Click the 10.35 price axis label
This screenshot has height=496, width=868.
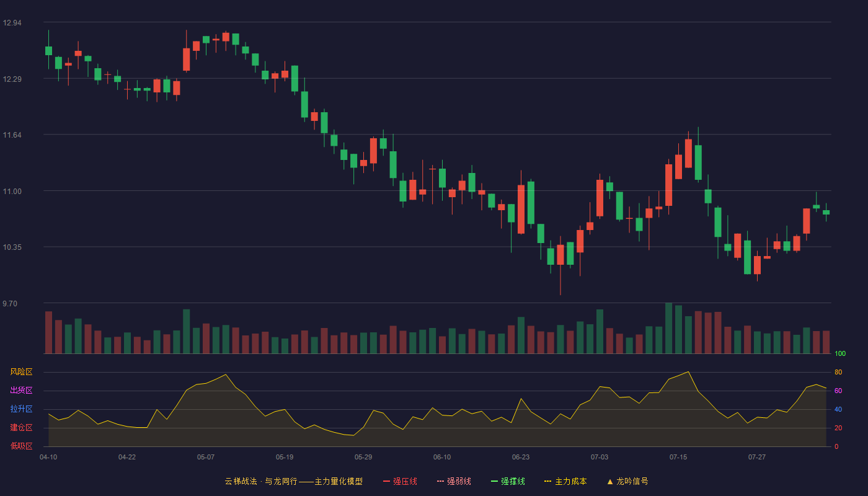tap(12, 247)
